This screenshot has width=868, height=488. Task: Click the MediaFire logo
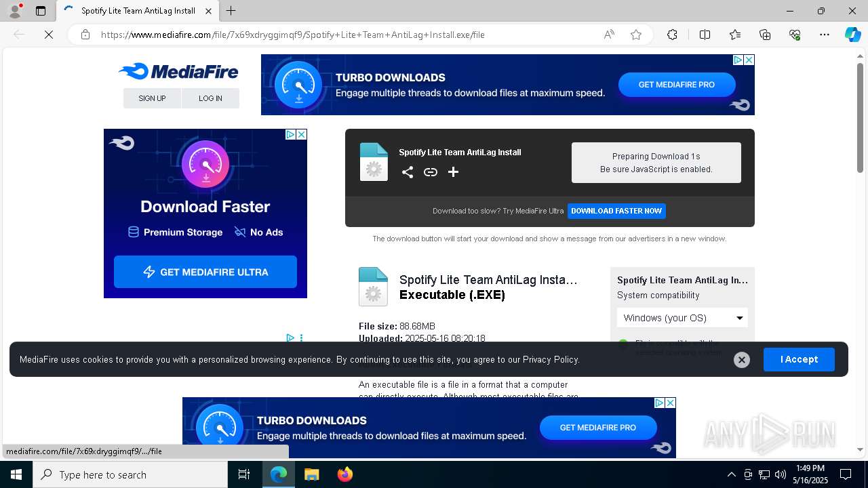178,71
